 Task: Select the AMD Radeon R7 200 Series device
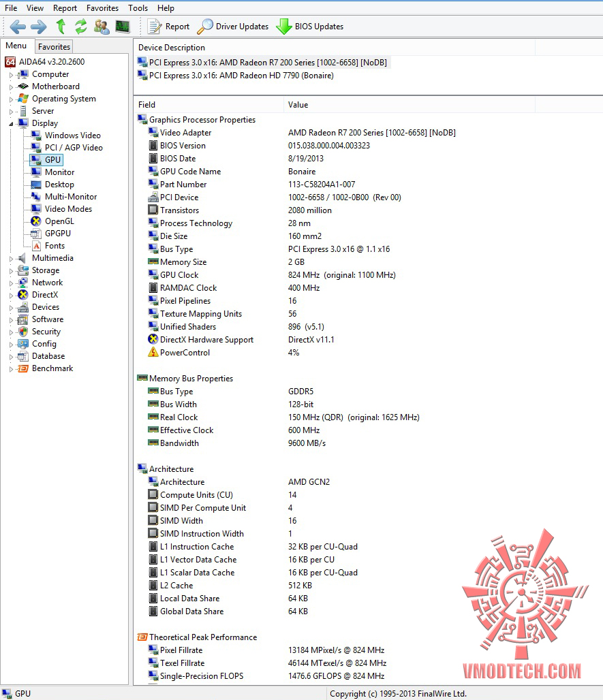point(262,63)
